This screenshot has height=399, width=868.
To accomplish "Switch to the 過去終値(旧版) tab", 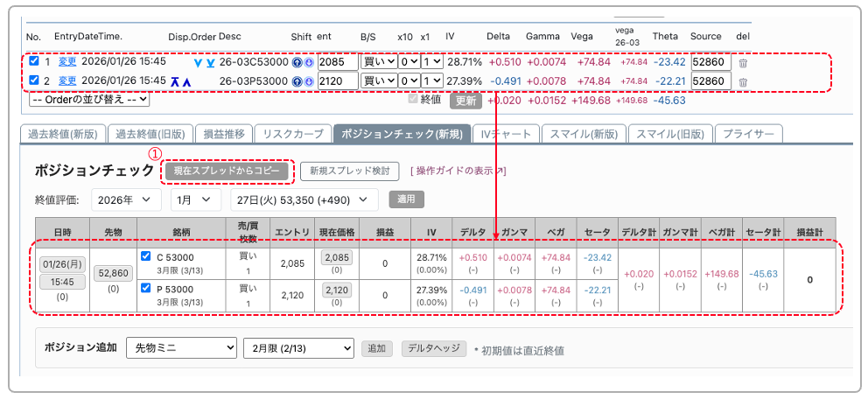I will click(150, 134).
